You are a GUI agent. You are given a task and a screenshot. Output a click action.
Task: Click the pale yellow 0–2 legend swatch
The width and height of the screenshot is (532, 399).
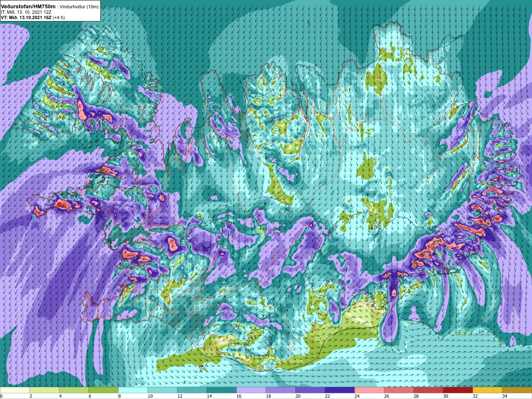15,390
